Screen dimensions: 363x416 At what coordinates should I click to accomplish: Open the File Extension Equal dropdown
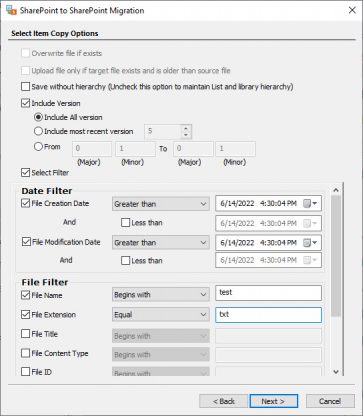tap(161, 314)
